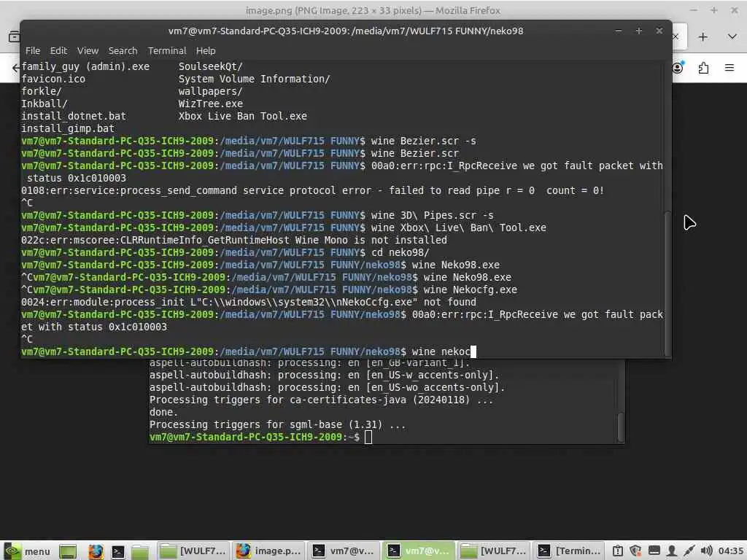This screenshot has height=560, width=747.
Task: Open the Firefox list all tabs chevron
Action: pyautogui.click(x=732, y=36)
